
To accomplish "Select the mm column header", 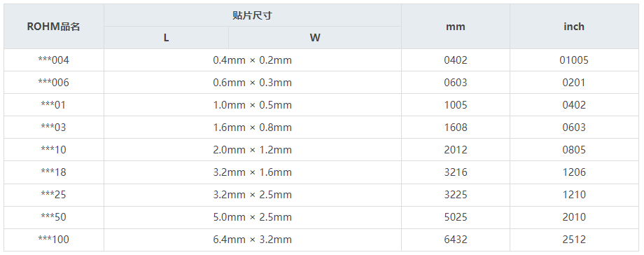I will click(456, 27).
